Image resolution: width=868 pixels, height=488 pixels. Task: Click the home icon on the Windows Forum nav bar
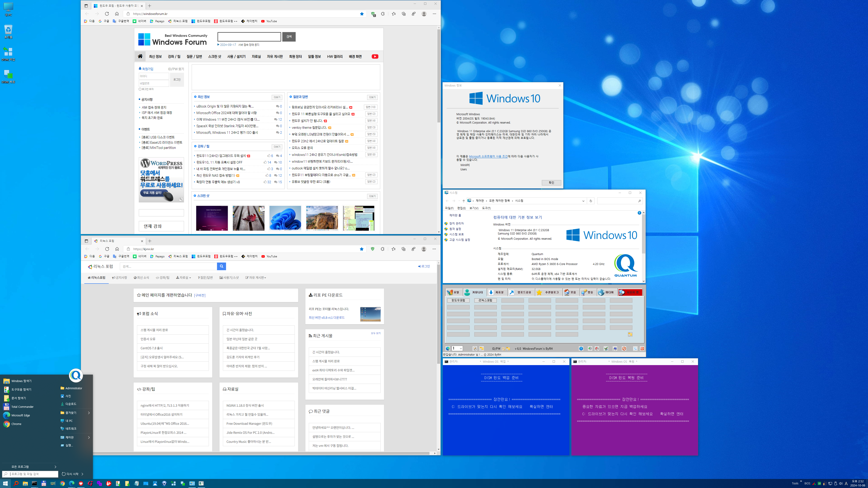(x=140, y=56)
